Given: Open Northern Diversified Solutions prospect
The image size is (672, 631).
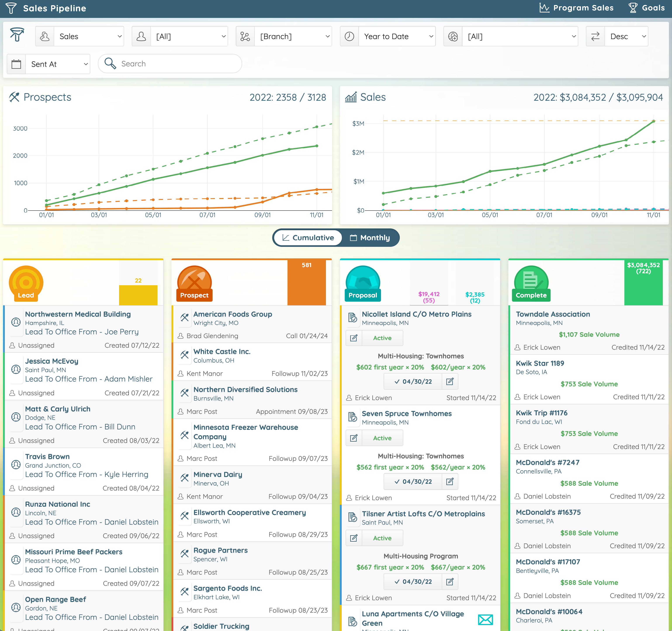Looking at the screenshot, I should pyautogui.click(x=245, y=389).
